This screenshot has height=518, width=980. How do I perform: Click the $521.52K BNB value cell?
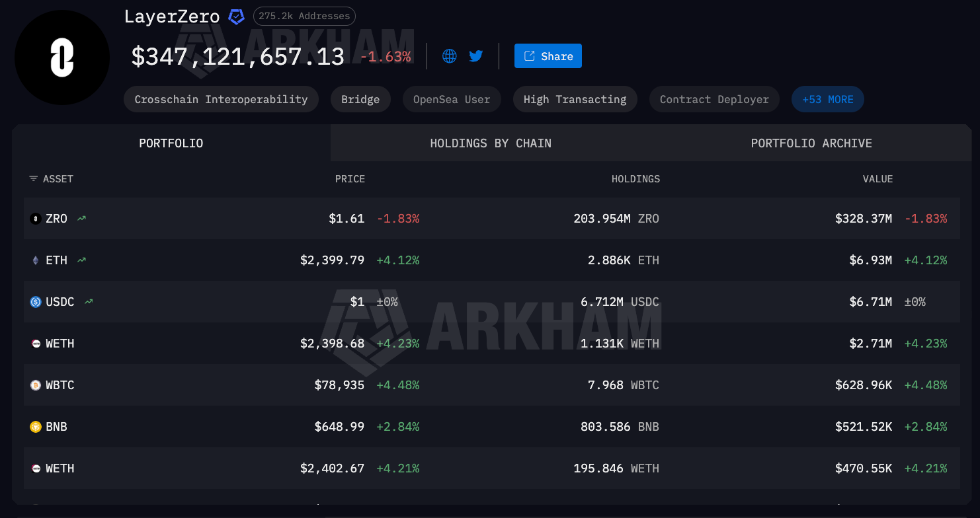[x=864, y=427]
